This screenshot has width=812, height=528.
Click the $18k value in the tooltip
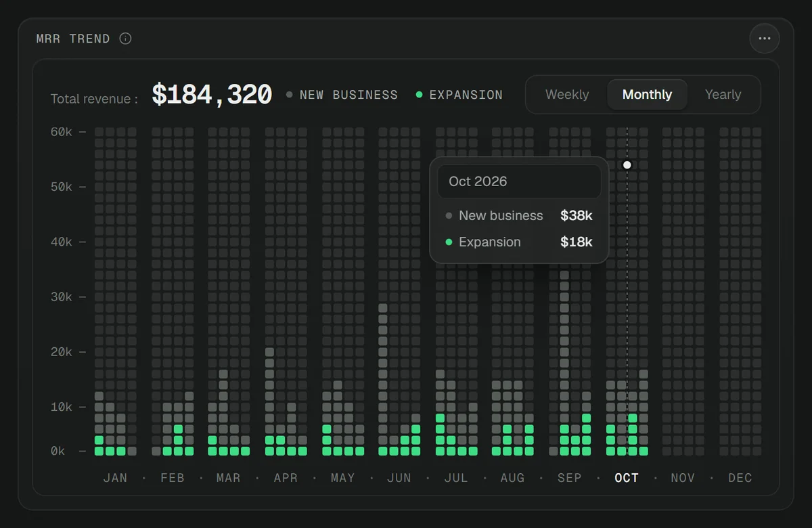pyautogui.click(x=577, y=242)
